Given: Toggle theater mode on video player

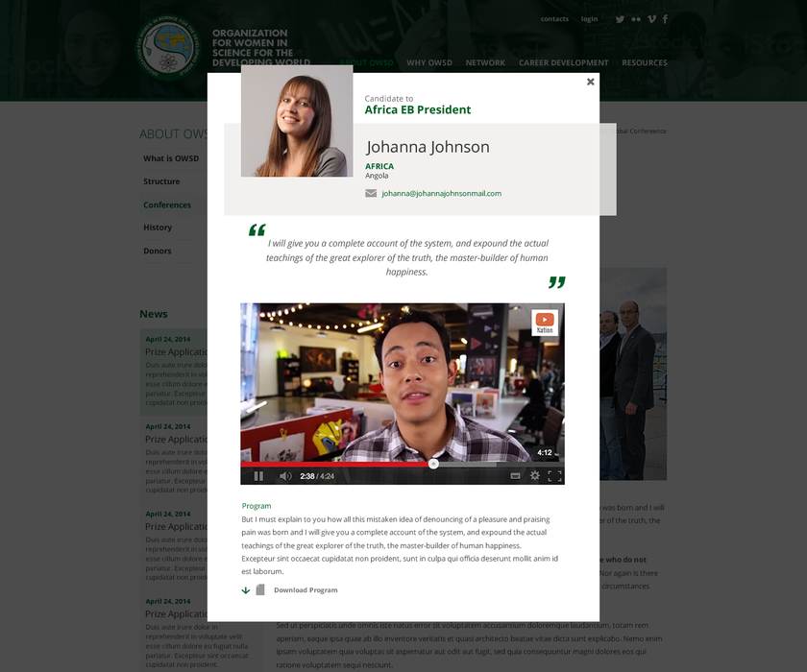Looking at the screenshot, I should [515, 476].
